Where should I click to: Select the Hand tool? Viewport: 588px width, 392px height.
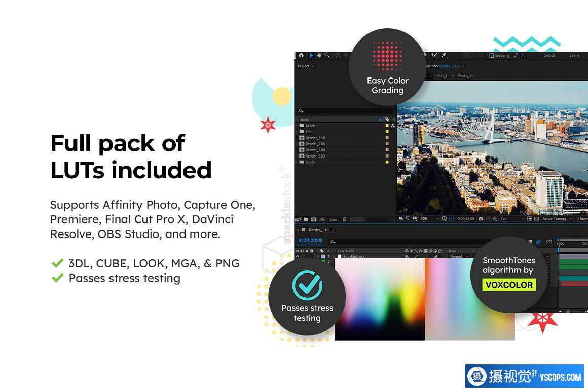(x=319, y=55)
